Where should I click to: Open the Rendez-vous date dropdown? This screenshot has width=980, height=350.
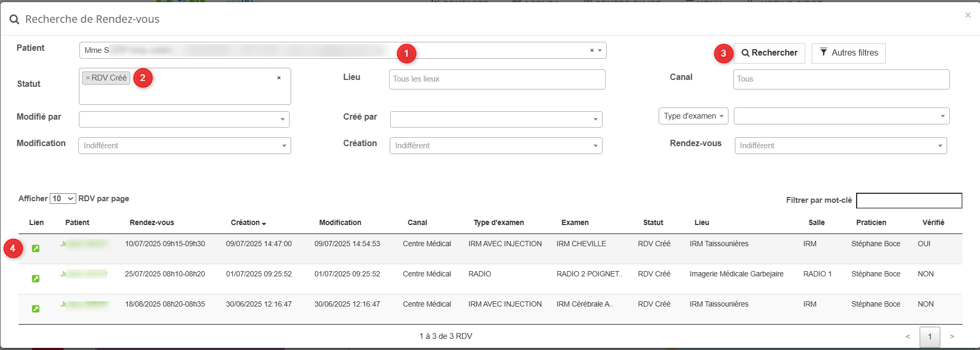click(x=840, y=146)
